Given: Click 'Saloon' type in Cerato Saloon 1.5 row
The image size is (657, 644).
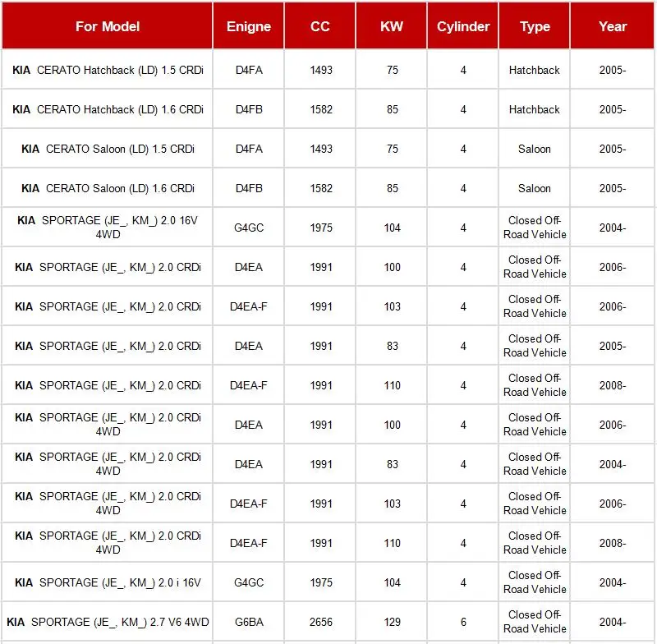Looking at the screenshot, I should 535,149.
